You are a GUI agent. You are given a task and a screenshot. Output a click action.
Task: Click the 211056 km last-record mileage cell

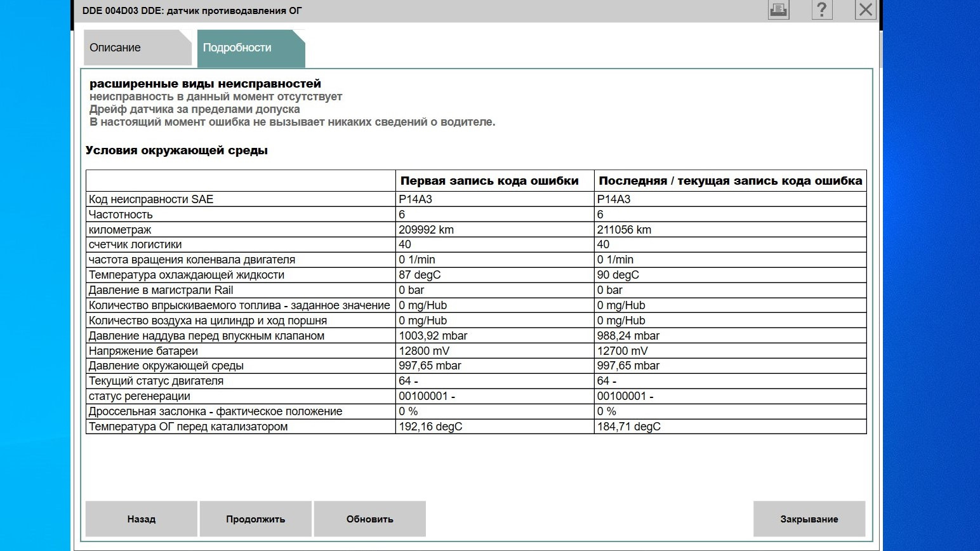point(624,230)
